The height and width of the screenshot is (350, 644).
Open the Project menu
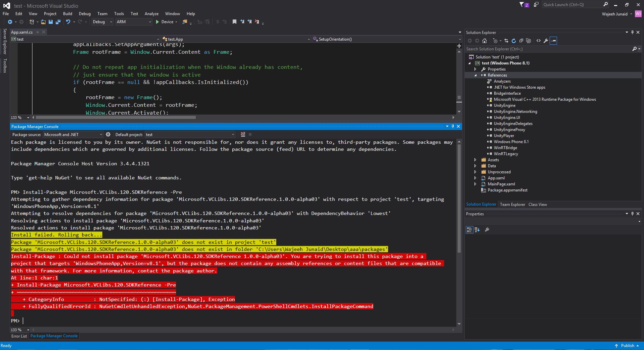click(x=50, y=14)
